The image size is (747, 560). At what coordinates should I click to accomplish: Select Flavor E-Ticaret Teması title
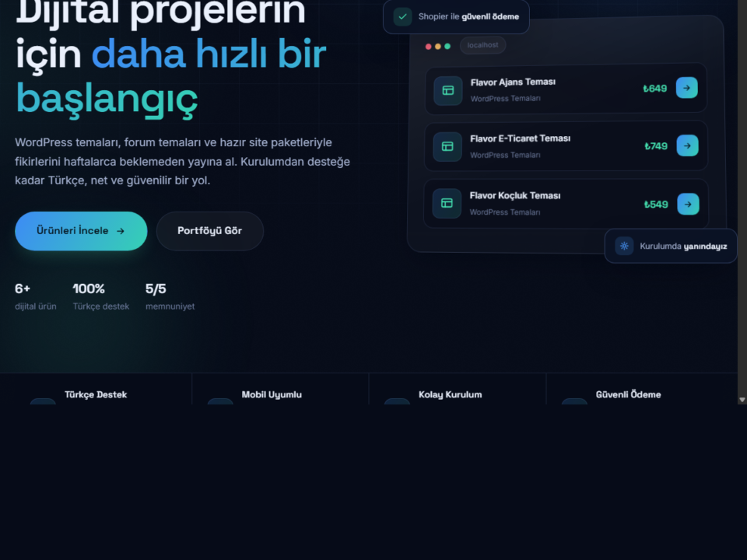(521, 138)
